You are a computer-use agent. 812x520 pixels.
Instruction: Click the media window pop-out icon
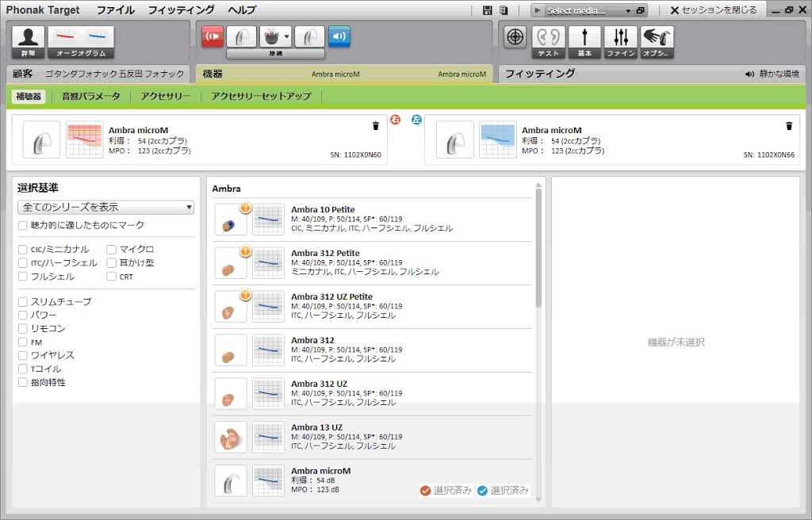coord(641,10)
